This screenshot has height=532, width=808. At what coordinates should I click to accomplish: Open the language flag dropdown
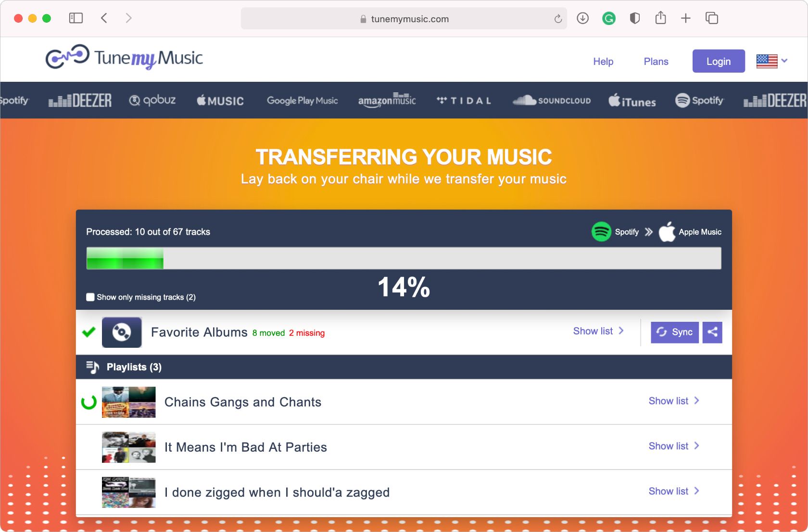[x=771, y=61]
